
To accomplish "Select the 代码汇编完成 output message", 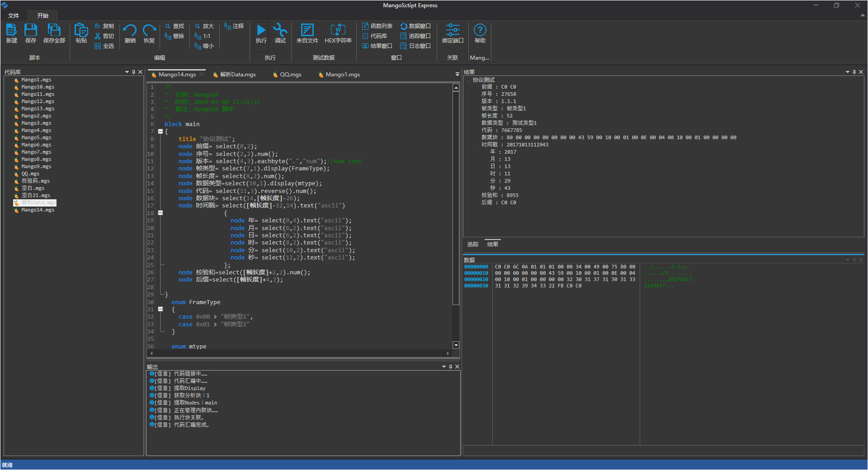I will [180, 425].
